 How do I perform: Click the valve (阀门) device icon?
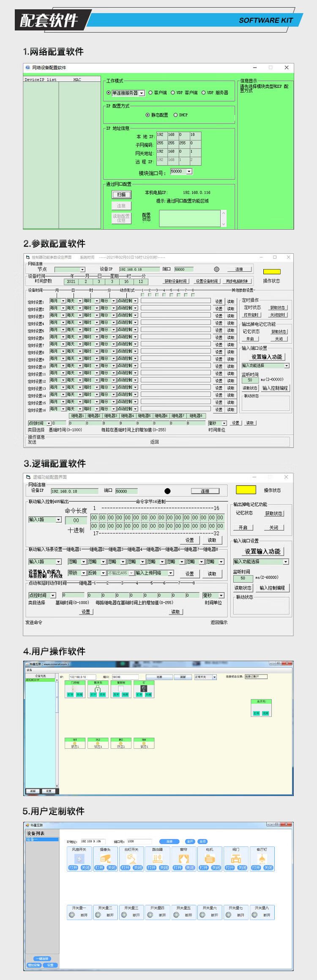click(x=236, y=859)
